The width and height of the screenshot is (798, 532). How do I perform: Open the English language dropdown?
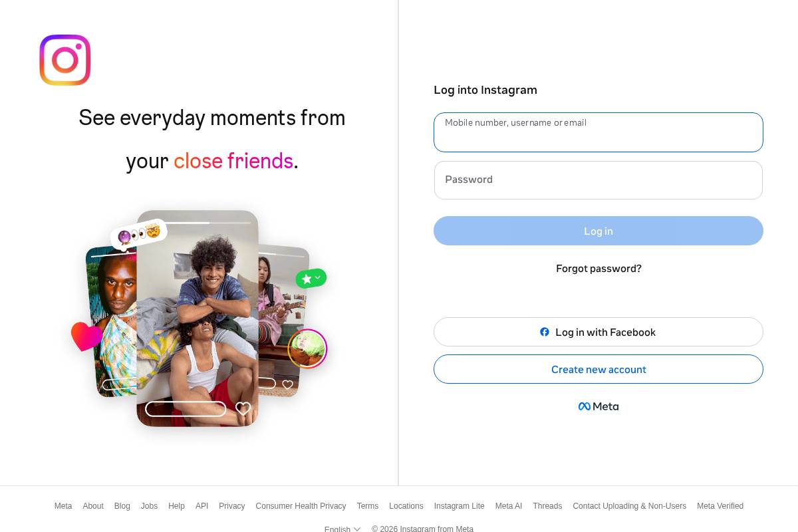pos(342,529)
